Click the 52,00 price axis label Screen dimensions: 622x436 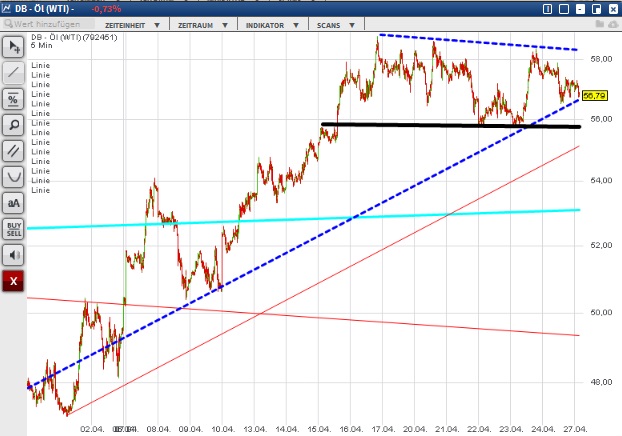(x=601, y=246)
